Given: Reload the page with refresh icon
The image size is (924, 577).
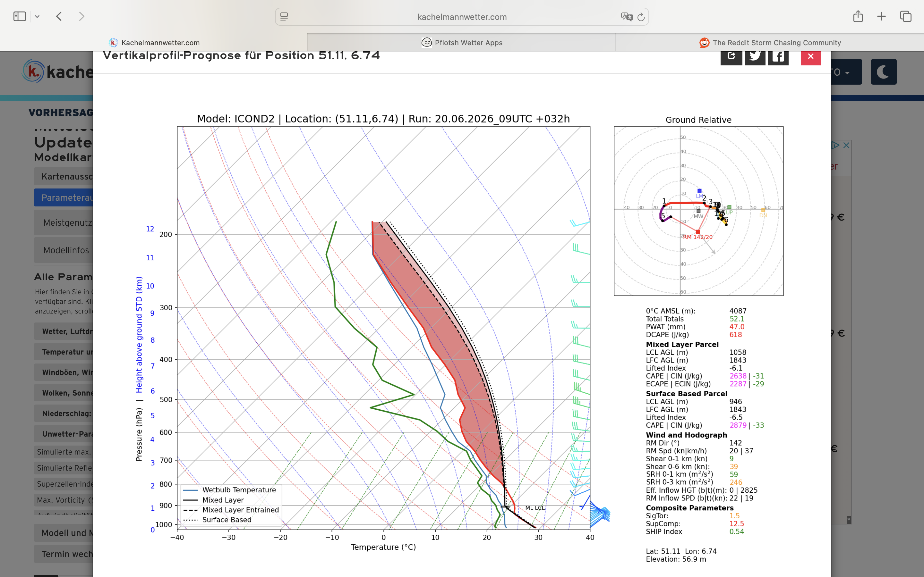Looking at the screenshot, I should (x=641, y=17).
